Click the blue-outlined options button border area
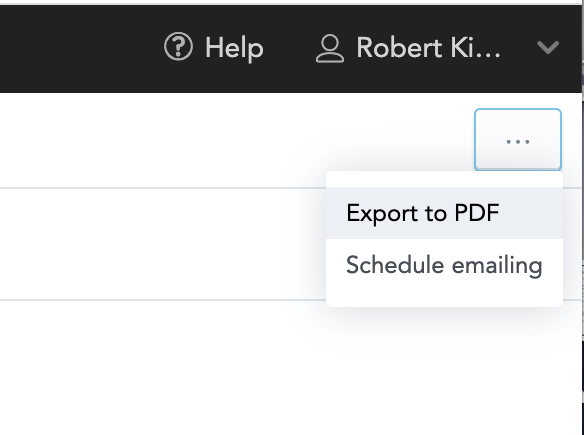This screenshot has height=435, width=584. click(518, 110)
